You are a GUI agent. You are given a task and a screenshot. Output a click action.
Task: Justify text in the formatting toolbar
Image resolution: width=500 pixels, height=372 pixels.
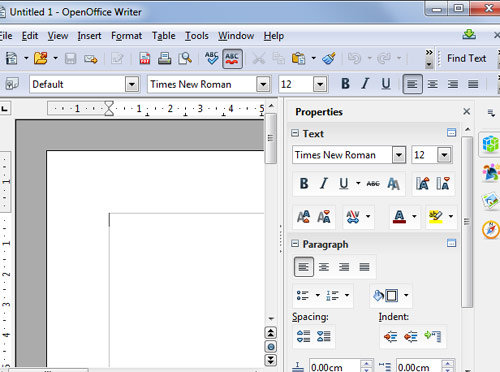point(473,84)
